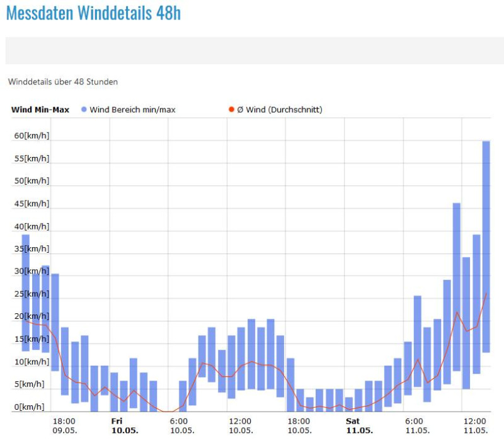The image size is (504, 445).
Task: Click the "Winddetails über 48 Stunden" caption
Action: [63, 82]
